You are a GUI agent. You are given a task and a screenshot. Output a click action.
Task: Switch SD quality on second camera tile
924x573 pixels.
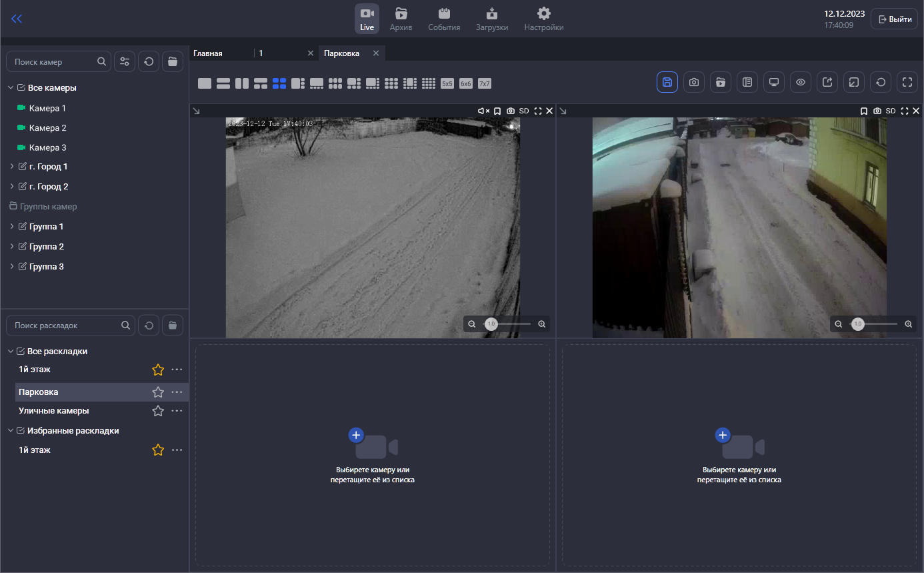click(891, 111)
